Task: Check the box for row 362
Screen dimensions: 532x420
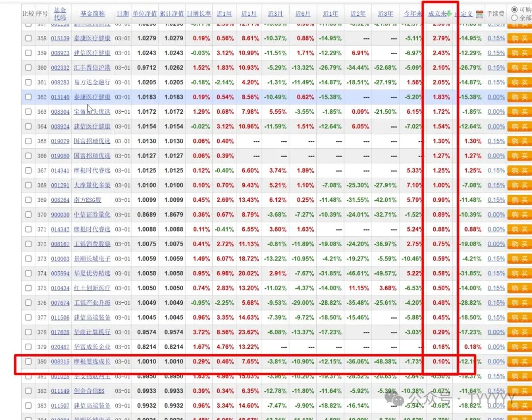Action: pyautogui.click(x=29, y=97)
